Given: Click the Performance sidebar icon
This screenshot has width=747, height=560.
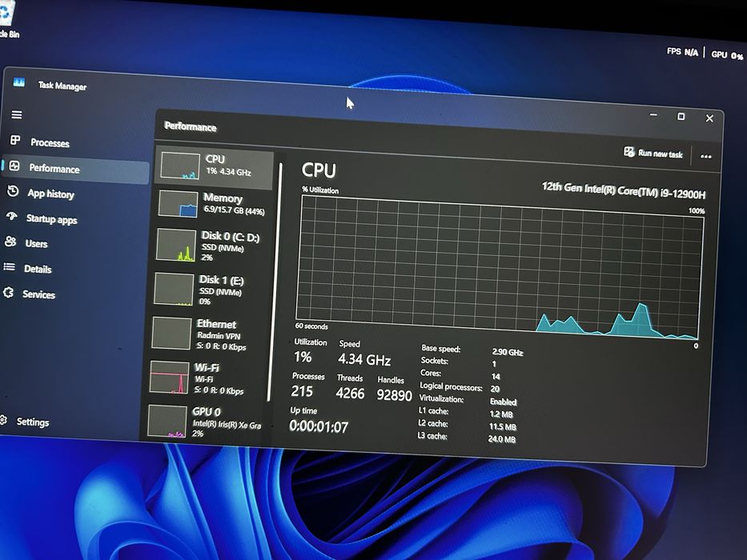Looking at the screenshot, I should coord(14,166).
